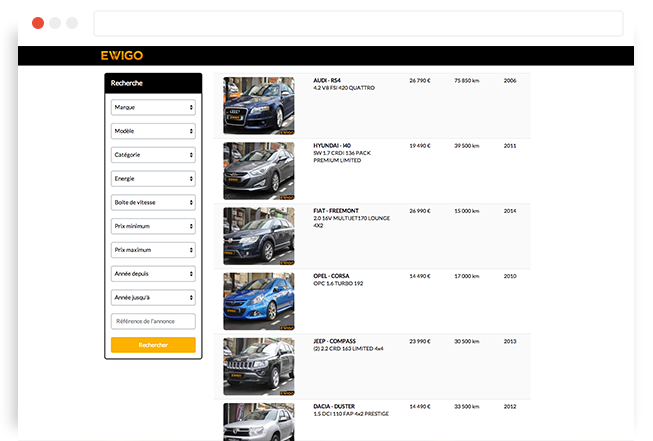The height and width of the screenshot is (441, 653).
Task: Expand the Boîte de vitesse dropdown
Action: [153, 202]
